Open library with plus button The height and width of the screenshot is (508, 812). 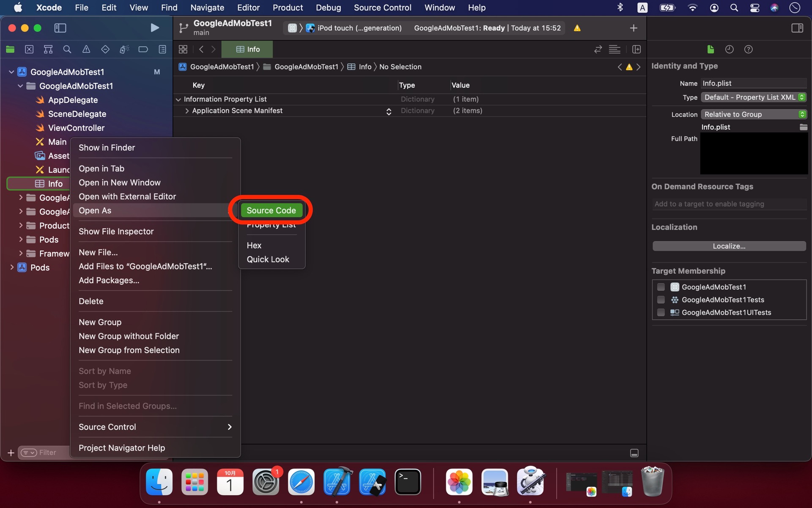(x=634, y=28)
